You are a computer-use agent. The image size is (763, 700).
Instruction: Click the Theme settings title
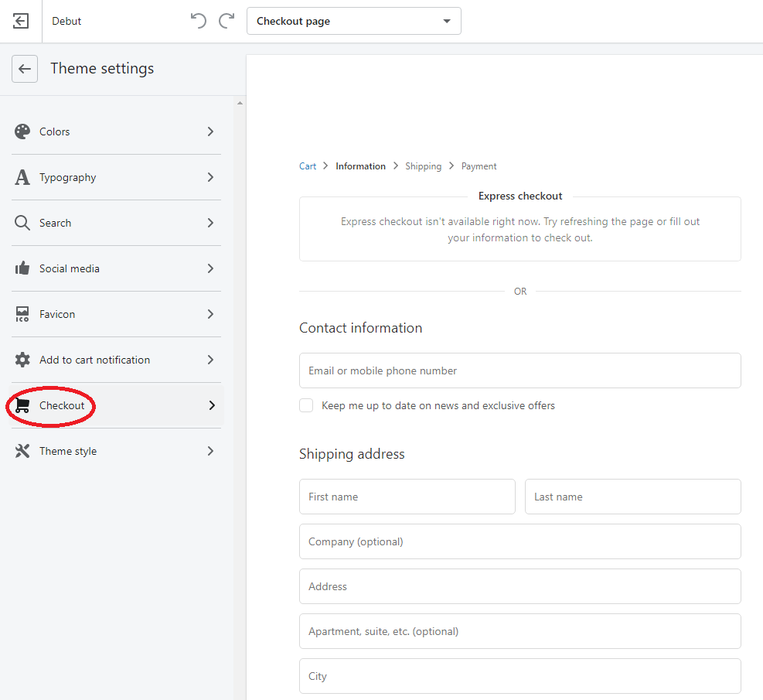[102, 69]
